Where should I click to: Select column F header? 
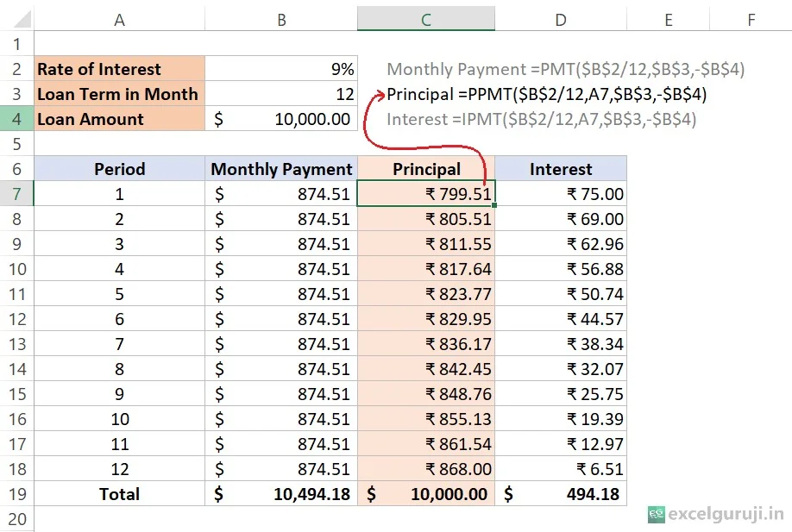(x=751, y=19)
